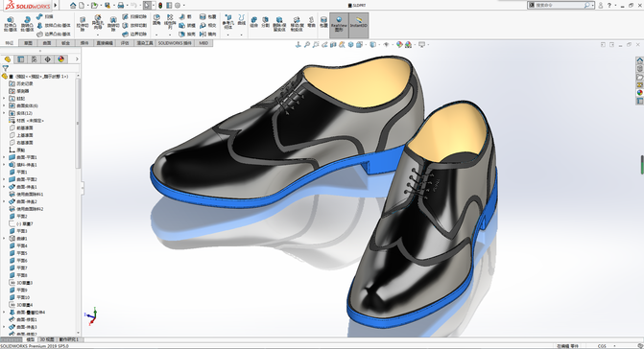Click the tree filter funnel icon
This screenshot has height=349, width=644.
[x=6, y=68]
